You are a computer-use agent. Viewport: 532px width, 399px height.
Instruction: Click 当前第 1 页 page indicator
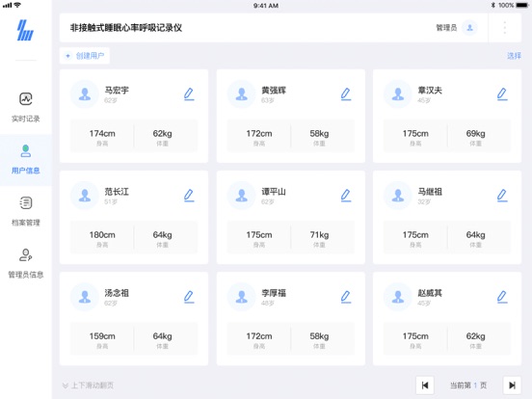coord(468,386)
